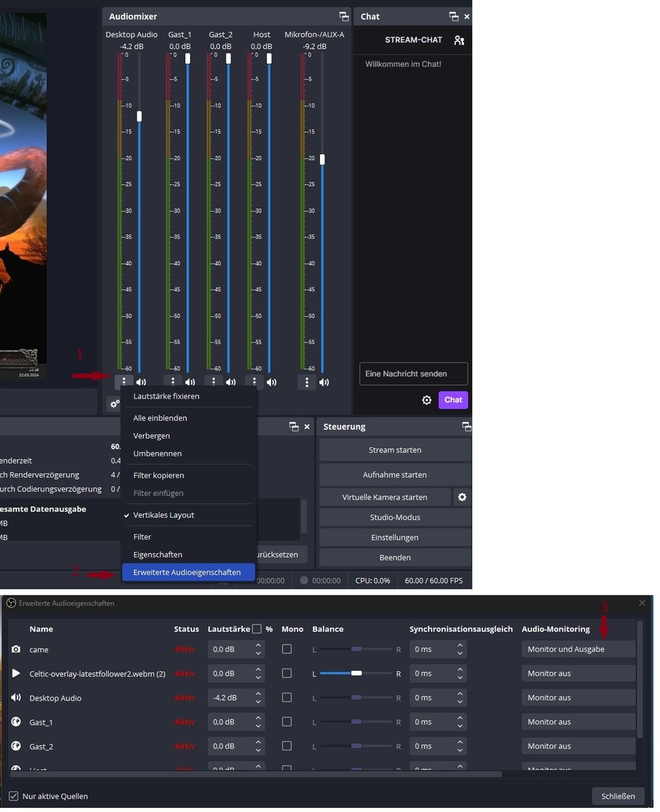
Task: Click the chat settings gear icon
Action: pyautogui.click(x=427, y=400)
